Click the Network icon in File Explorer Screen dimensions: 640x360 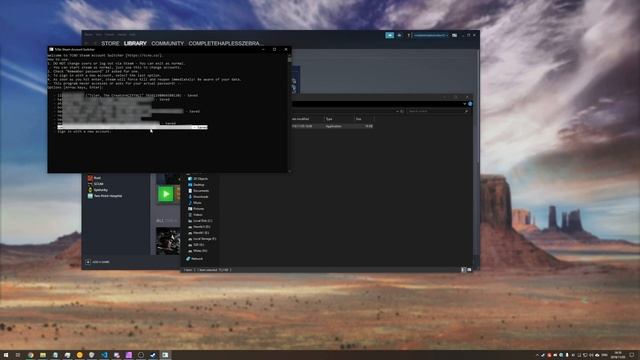pyautogui.click(x=188, y=259)
